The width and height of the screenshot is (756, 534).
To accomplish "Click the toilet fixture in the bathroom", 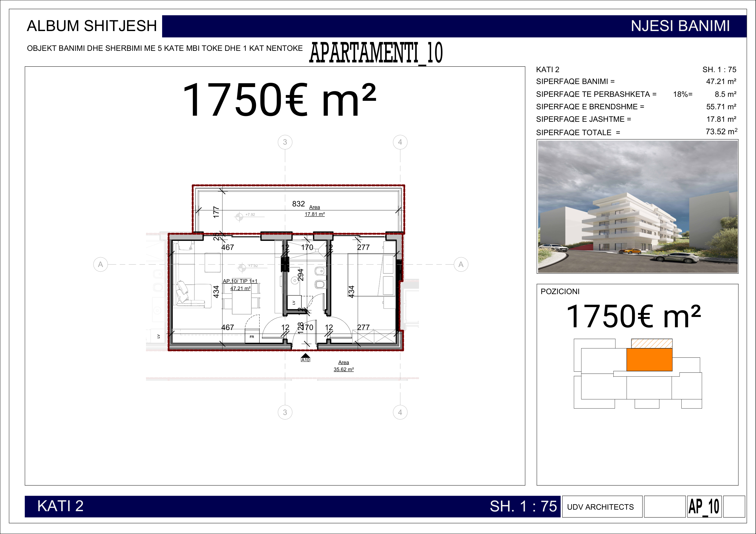I will tap(320, 284).
